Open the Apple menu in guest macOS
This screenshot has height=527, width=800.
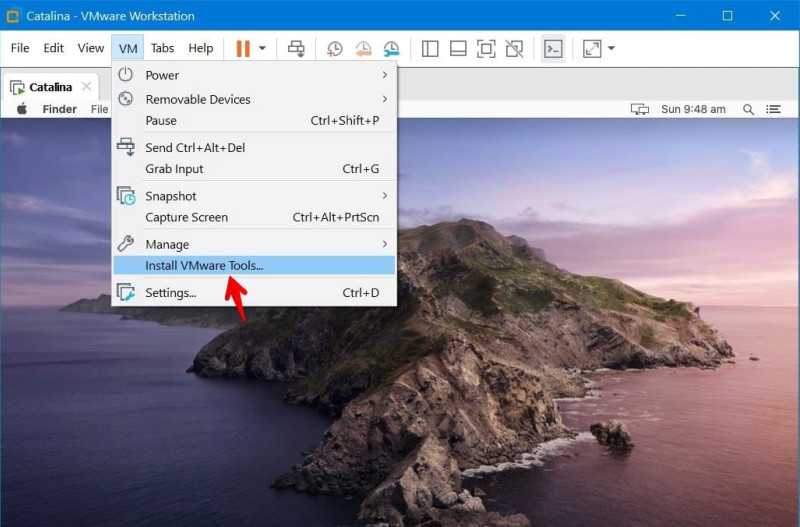pos(22,109)
